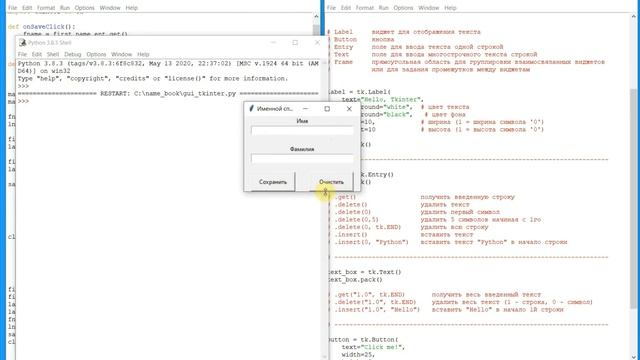Open File menu in right editor window
Viewport: 640px width, 360px height.
[x=331, y=8]
